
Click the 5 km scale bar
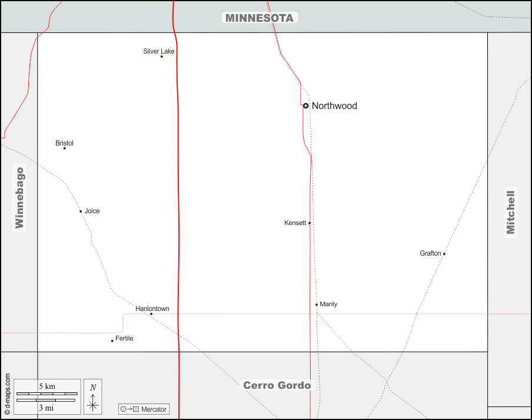click(x=47, y=393)
